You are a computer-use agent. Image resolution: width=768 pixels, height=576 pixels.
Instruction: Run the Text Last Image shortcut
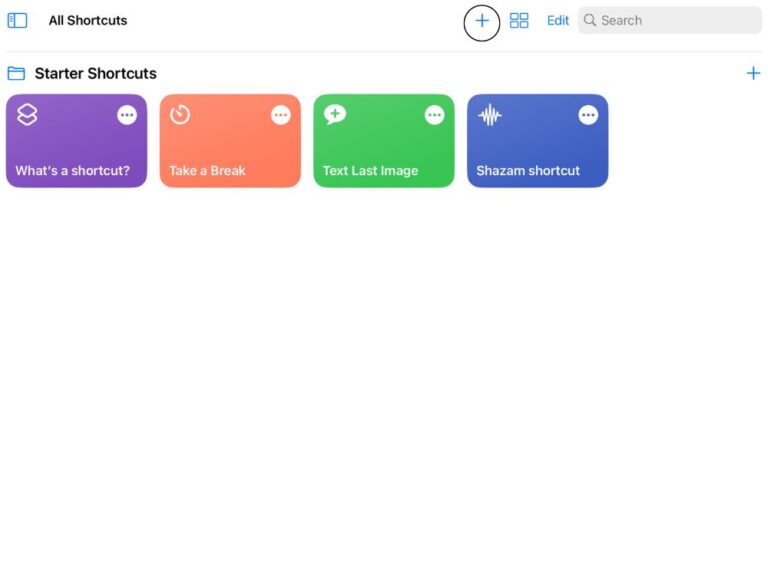point(384,141)
